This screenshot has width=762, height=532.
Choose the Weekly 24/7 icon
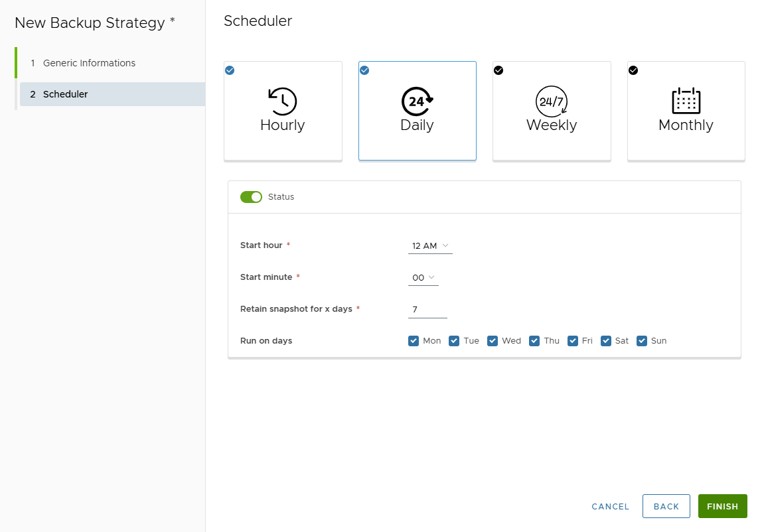pos(552,101)
